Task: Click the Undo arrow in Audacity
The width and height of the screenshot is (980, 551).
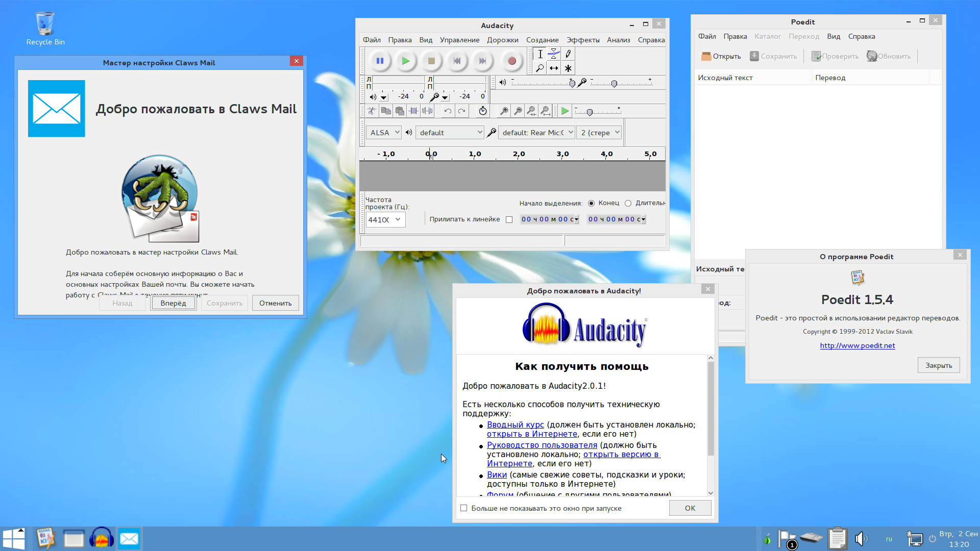Action: click(x=448, y=111)
